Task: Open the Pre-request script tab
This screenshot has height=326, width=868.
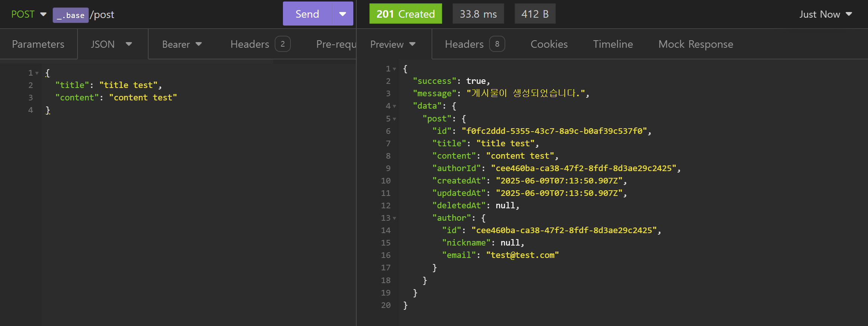Action: pos(336,44)
